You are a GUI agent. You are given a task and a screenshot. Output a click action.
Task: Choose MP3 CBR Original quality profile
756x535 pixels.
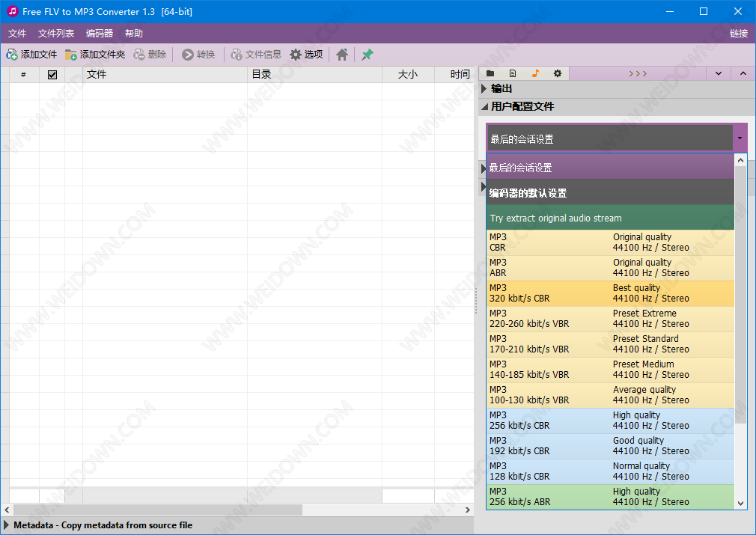click(610, 242)
